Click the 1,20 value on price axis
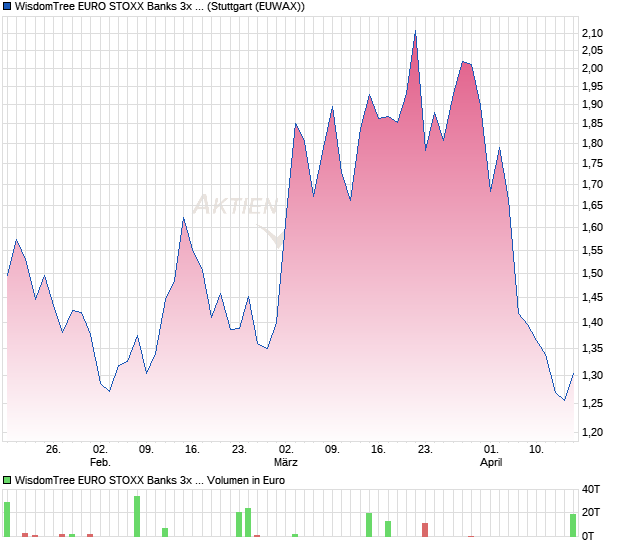620x546 pixels. (592, 432)
